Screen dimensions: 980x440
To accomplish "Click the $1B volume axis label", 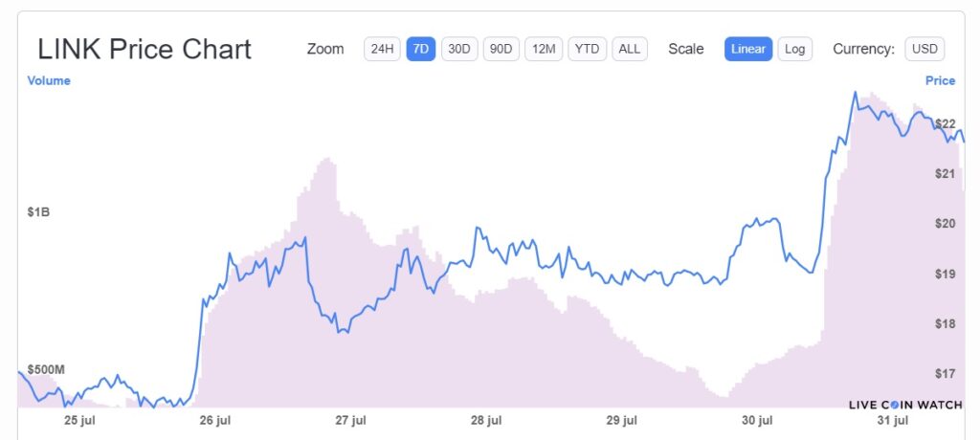I will click(38, 212).
